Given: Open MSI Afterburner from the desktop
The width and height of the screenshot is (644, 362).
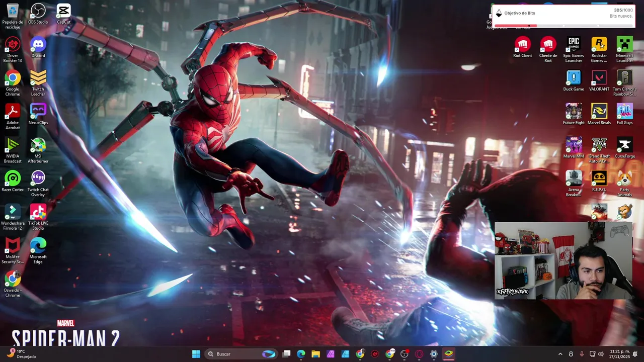Looking at the screenshot, I should click(x=38, y=150).
